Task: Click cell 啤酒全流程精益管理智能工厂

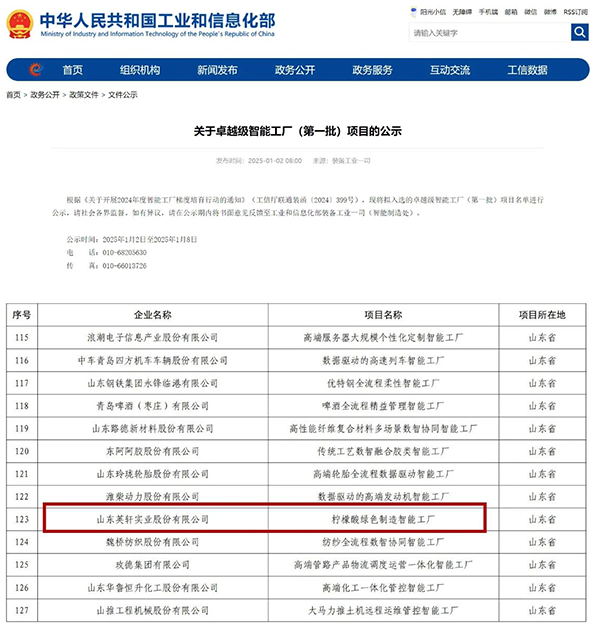Action: pos(383,406)
